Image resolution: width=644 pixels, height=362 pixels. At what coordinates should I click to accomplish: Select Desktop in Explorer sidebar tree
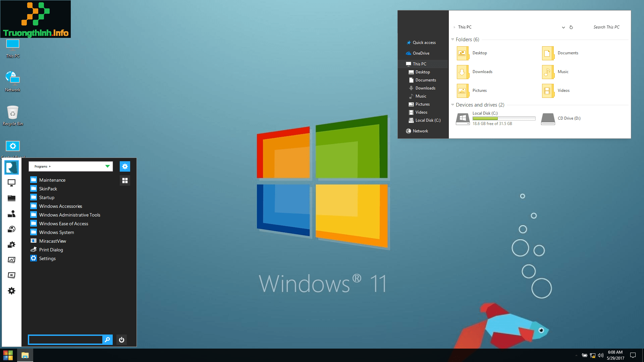pyautogui.click(x=419, y=72)
